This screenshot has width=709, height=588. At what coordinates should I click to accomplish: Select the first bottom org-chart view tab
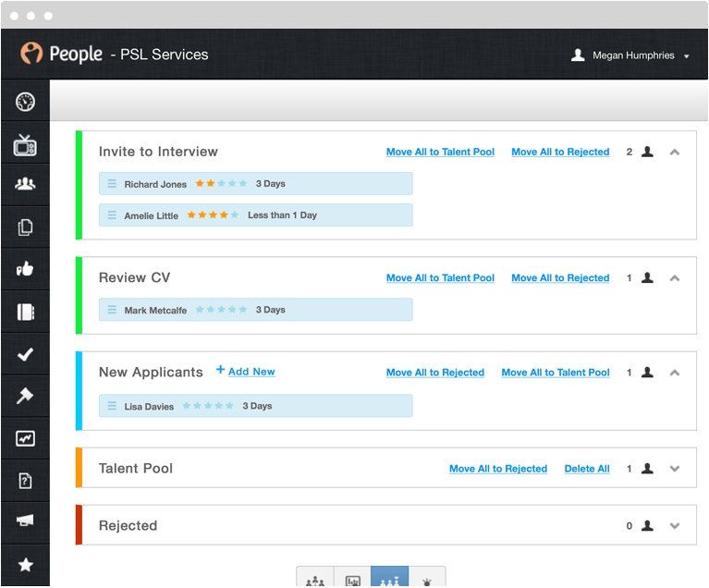tap(315, 576)
